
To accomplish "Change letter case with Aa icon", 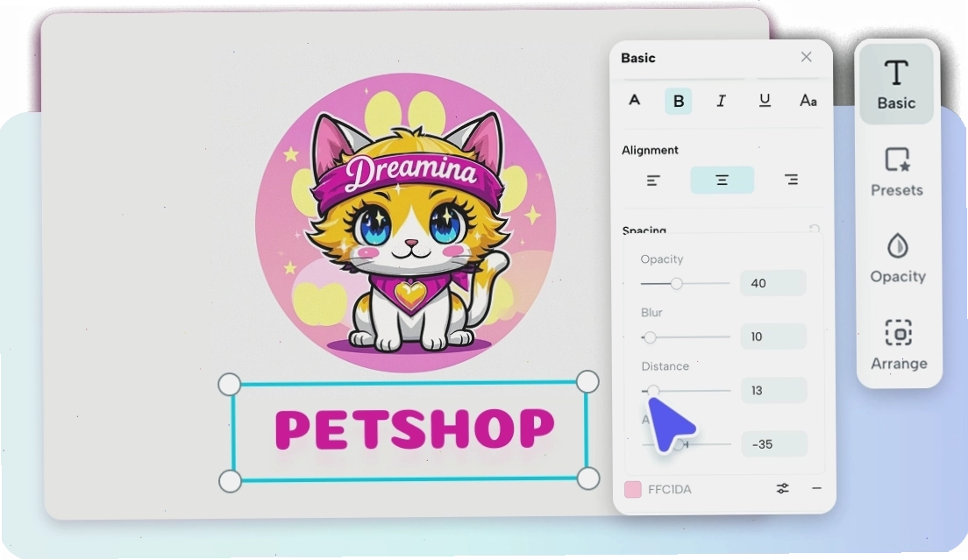I will point(808,101).
